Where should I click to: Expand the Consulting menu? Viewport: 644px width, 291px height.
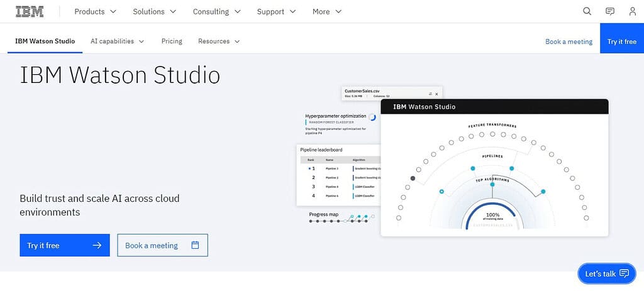point(217,11)
